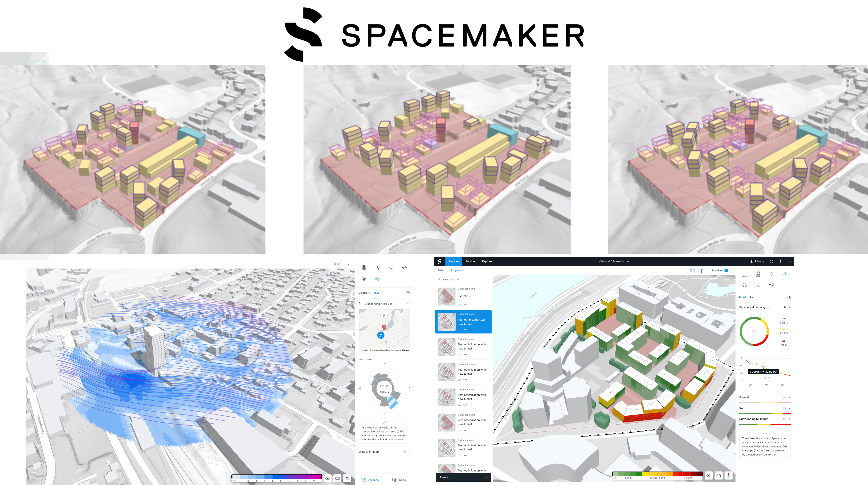Select noise waveform icon in wind panel
Screen dimensions: 868x485
[x=404, y=267]
